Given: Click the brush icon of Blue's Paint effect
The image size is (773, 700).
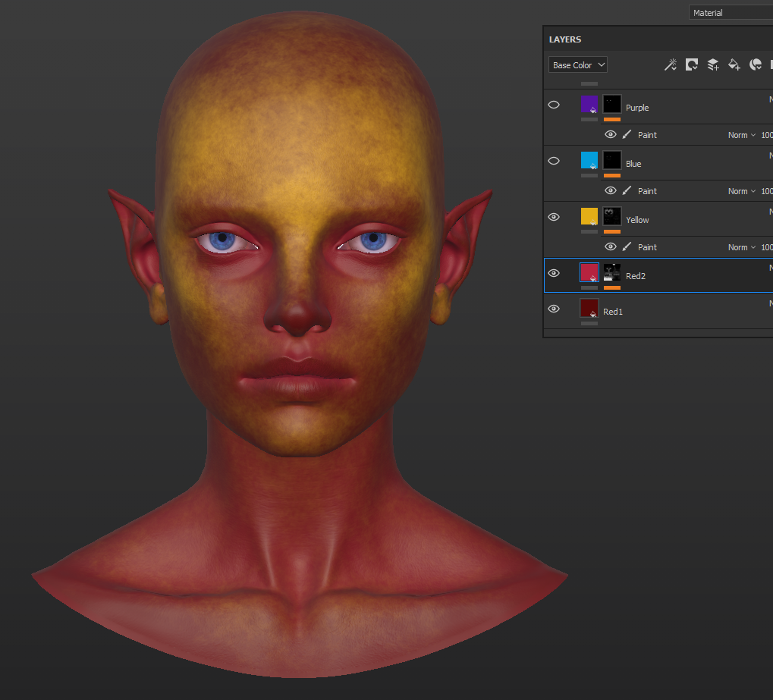Looking at the screenshot, I should click(x=627, y=191).
